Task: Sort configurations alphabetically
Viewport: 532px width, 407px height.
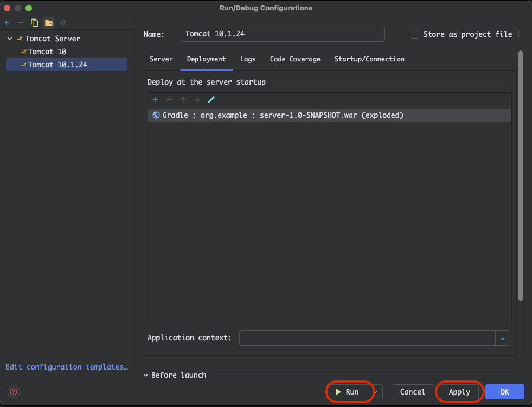Action: click(x=63, y=23)
